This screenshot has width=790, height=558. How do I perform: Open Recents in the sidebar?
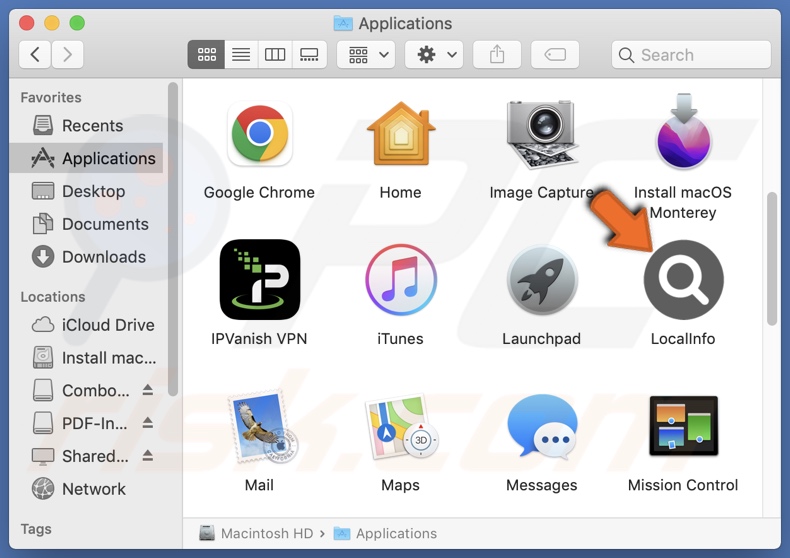86,125
